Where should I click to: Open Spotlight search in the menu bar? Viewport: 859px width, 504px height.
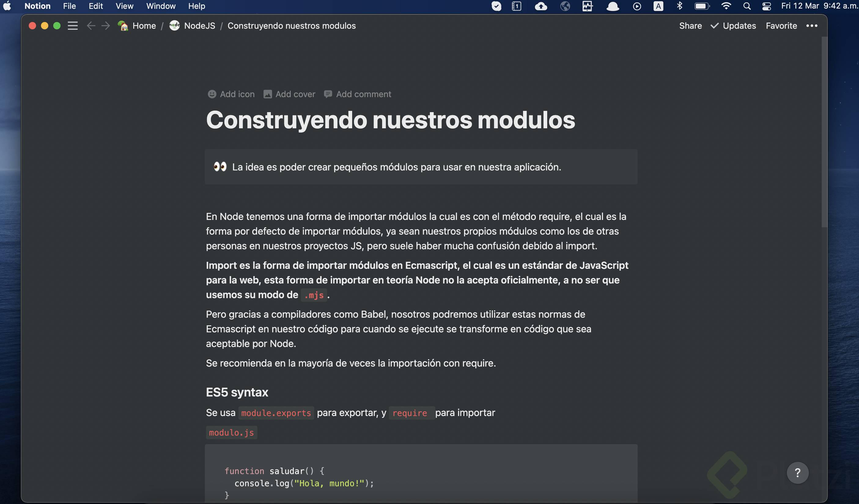pos(747,6)
